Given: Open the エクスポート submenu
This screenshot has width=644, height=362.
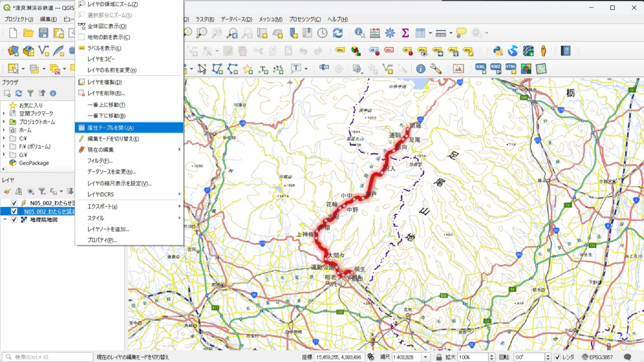Looking at the screenshot, I should click(x=129, y=206).
